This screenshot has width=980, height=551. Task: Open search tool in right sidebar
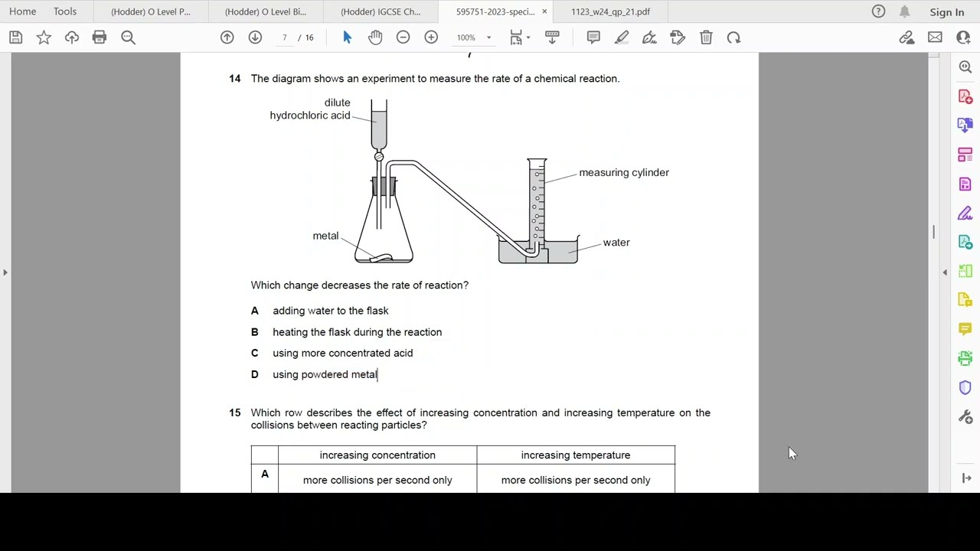coord(965,67)
